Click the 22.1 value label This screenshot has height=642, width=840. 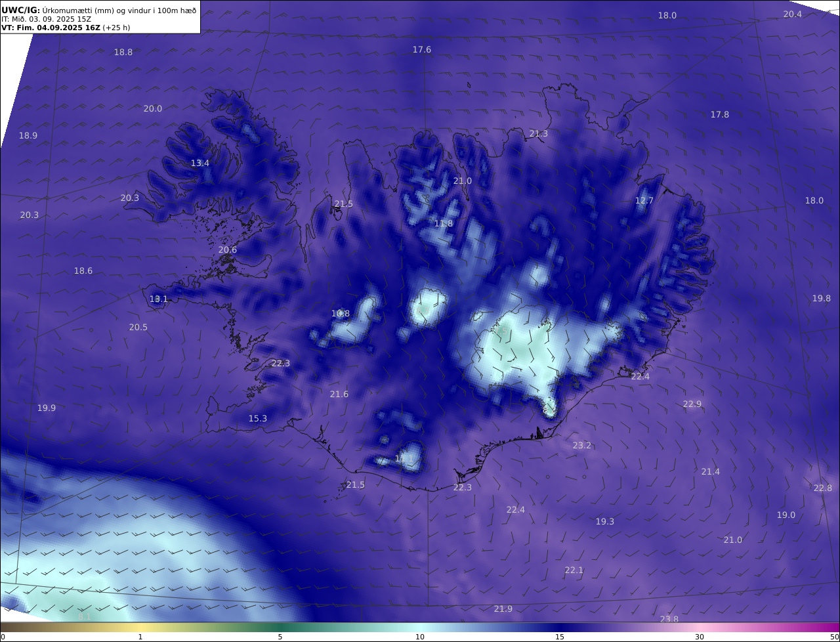point(574,570)
